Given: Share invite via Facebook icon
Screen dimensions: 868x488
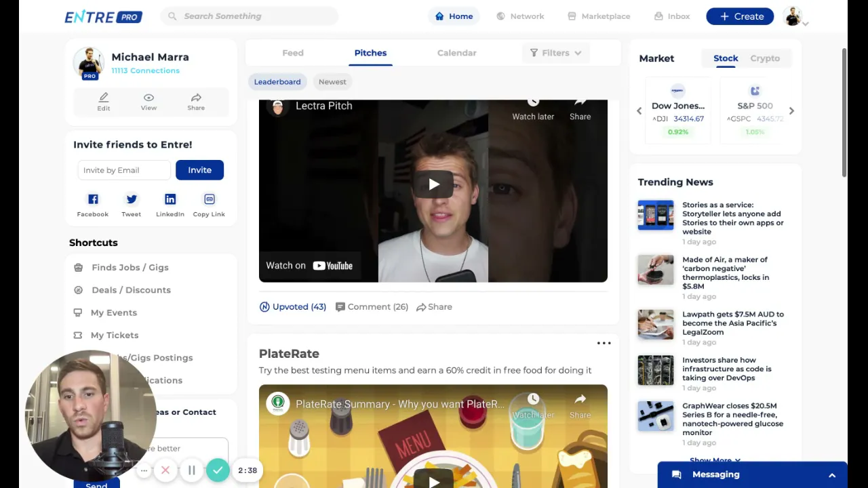Looking at the screenshot, I should [93, 199].
